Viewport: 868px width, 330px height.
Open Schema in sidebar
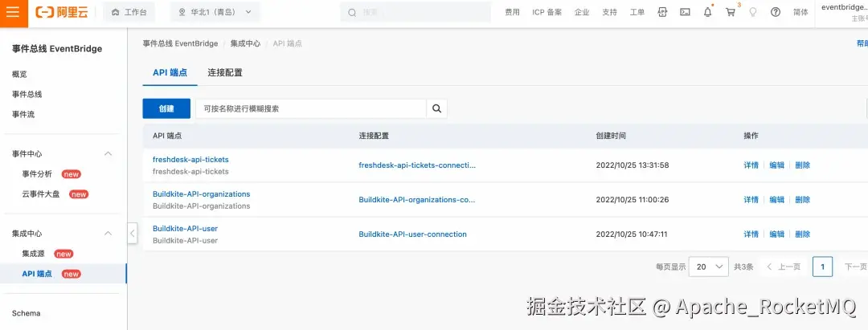26,313
